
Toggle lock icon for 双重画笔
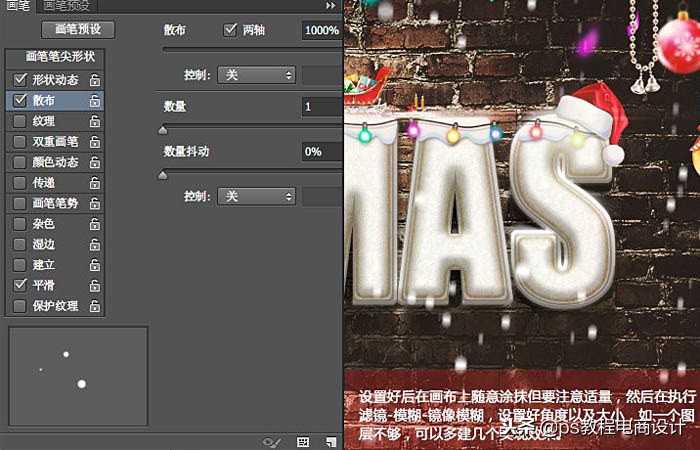pos(95,142)
